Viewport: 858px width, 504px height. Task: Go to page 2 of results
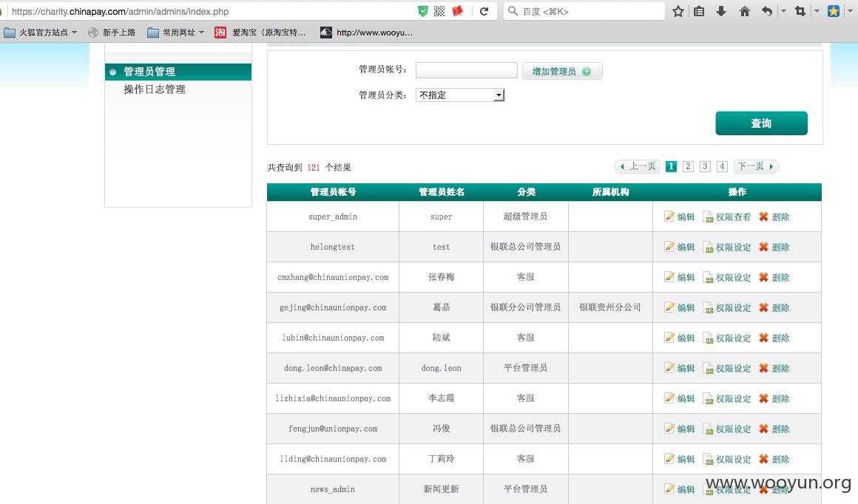click(688, 166)
